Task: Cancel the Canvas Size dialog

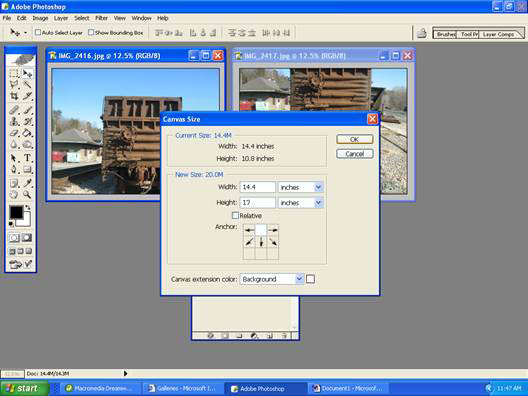Action: 355,154
